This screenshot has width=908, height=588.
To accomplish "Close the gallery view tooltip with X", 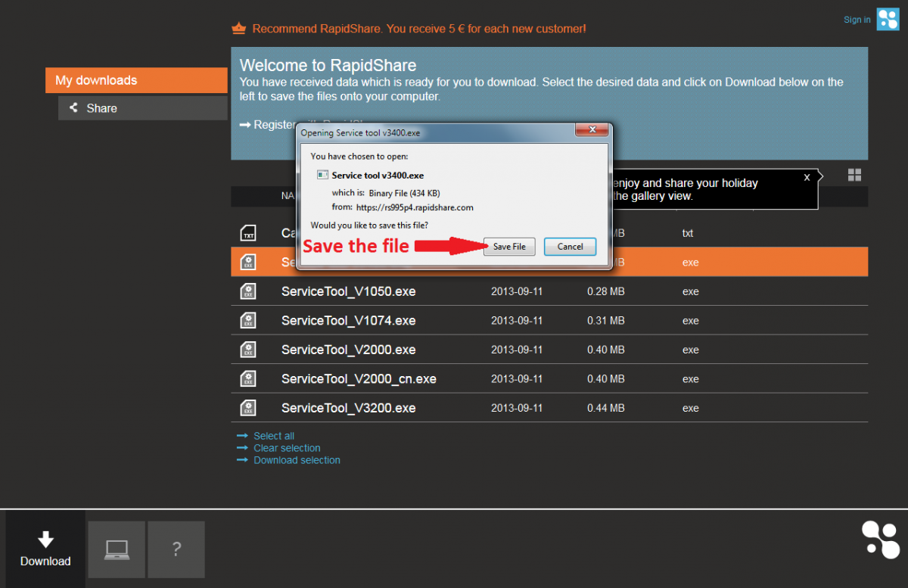I will pyautogui.click(x=807, y=177).
